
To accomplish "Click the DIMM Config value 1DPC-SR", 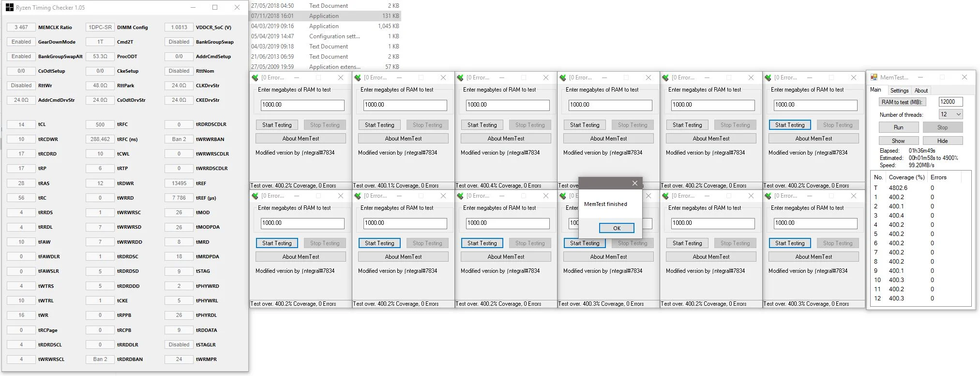I will coord(100,28).
